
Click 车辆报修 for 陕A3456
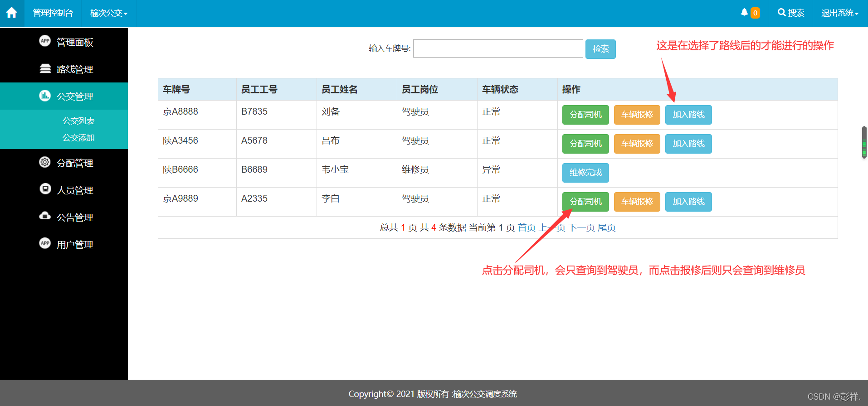click(637, 144)
